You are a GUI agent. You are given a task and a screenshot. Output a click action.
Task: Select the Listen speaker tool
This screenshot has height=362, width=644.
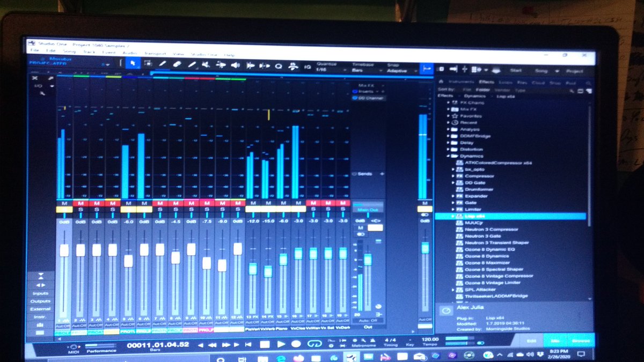point(235,65)
